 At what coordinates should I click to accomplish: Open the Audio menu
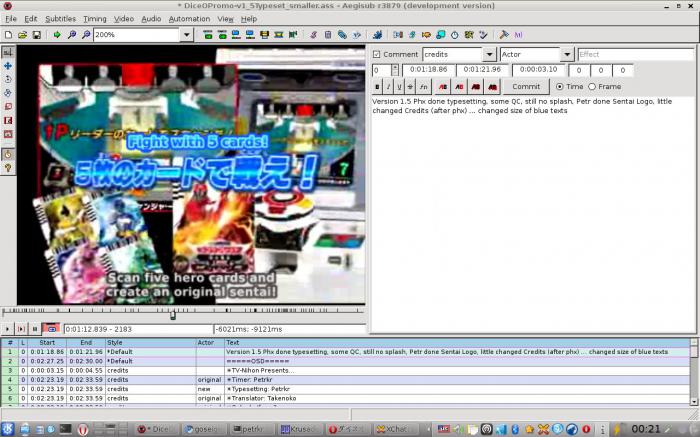tap(151, 19)
